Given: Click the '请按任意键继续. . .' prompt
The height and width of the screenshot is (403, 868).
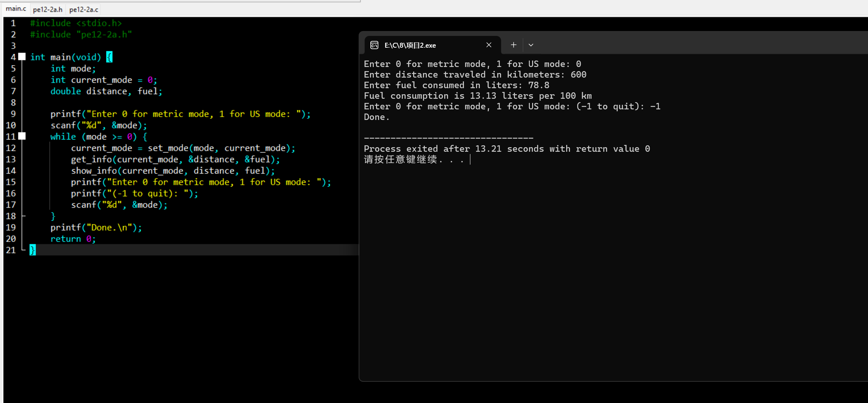Looking at the screenshot, I should click(x=414, y=159).
